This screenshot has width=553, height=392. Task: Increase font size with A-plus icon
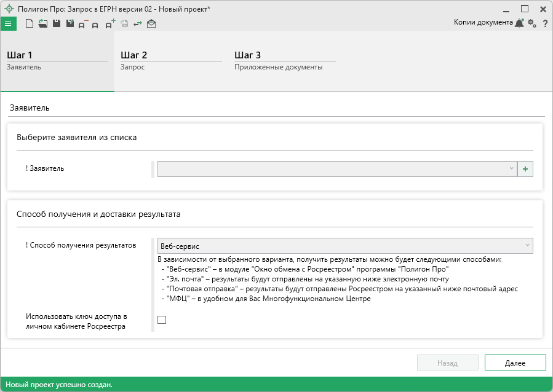click(110, 24)
